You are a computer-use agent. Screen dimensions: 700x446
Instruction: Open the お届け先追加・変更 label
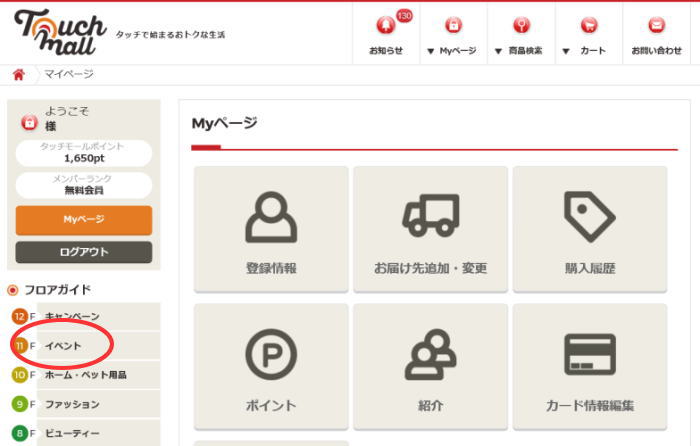pos(430,268)
